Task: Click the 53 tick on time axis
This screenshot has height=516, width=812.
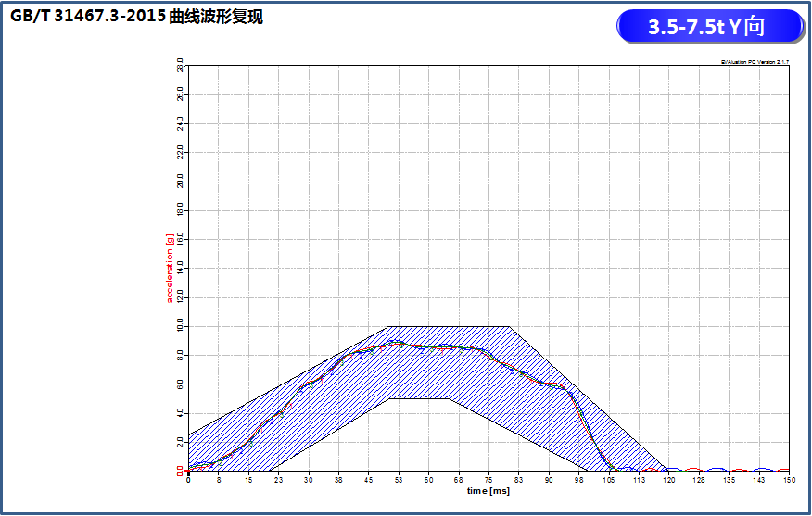Action: pyautogui.click(x=399, y=480)
